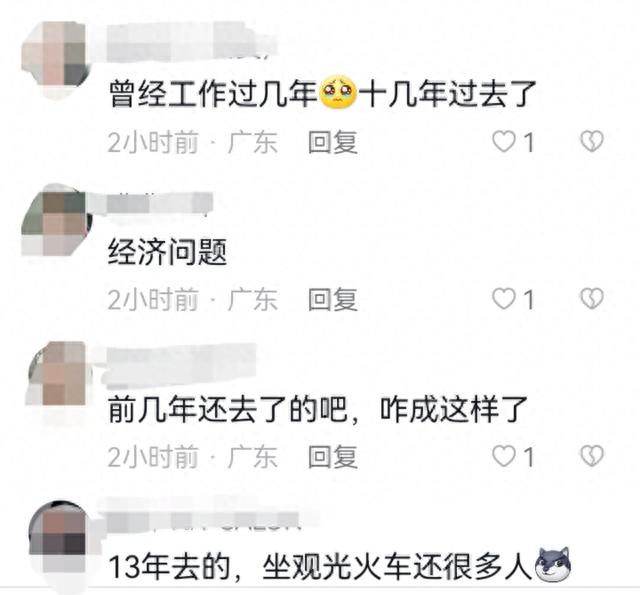Select the comment text '前几年还去了的吧，咋成这样了'
This screenshot has height=595, width=640.
click(318, 409)
